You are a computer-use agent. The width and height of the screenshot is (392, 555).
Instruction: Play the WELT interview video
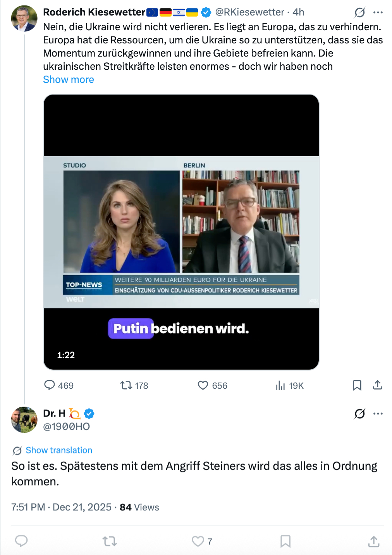tap(181, 232)
